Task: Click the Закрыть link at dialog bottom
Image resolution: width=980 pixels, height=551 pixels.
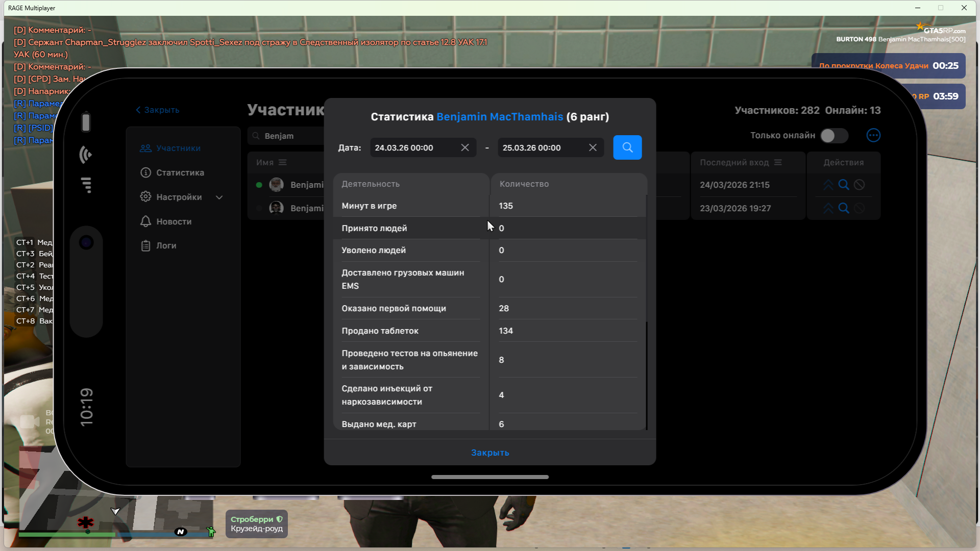Action: pos(489,453)
